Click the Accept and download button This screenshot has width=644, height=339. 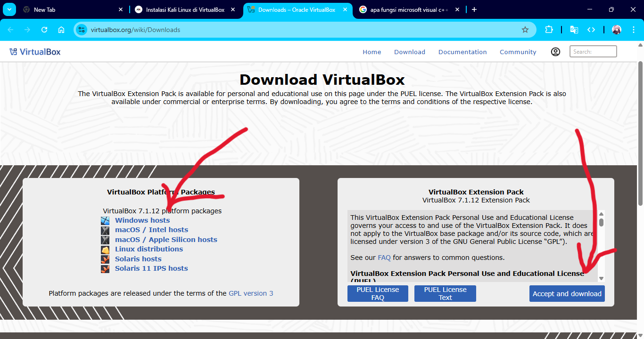coord(567,293)
